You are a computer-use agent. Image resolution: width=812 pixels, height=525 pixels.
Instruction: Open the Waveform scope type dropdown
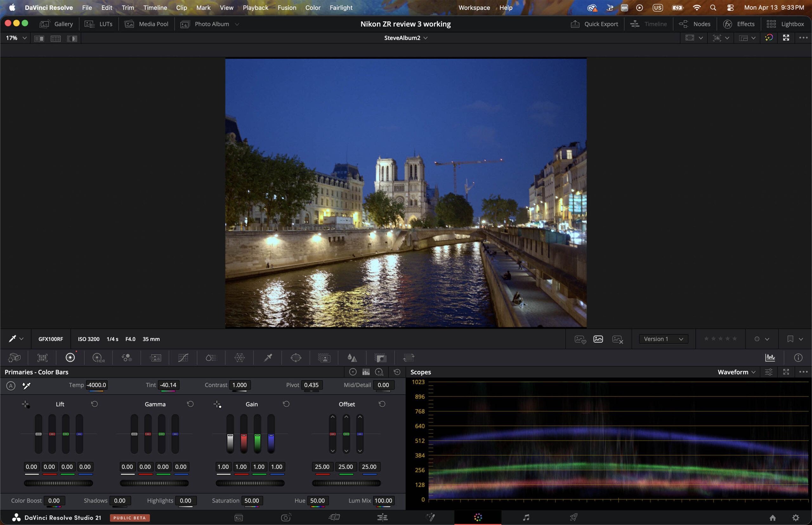(x=736, y=372)
